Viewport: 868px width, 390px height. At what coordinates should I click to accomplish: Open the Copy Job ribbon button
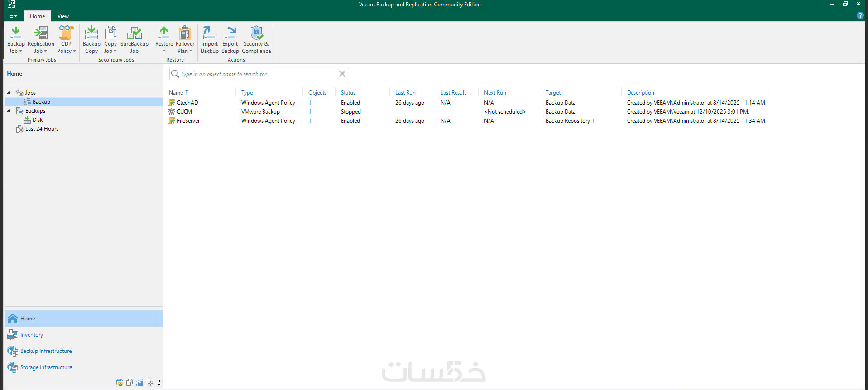coord(110,40)
